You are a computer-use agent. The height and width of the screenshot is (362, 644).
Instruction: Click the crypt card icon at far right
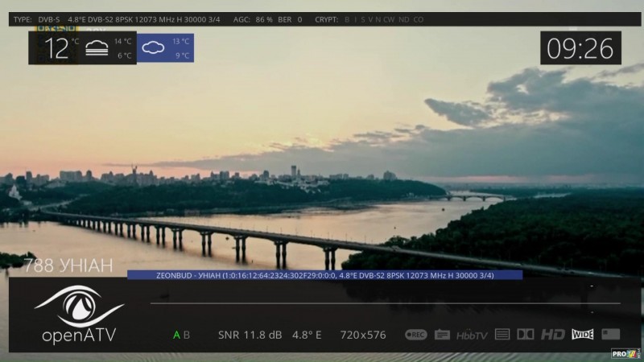(x=610, y=335)
